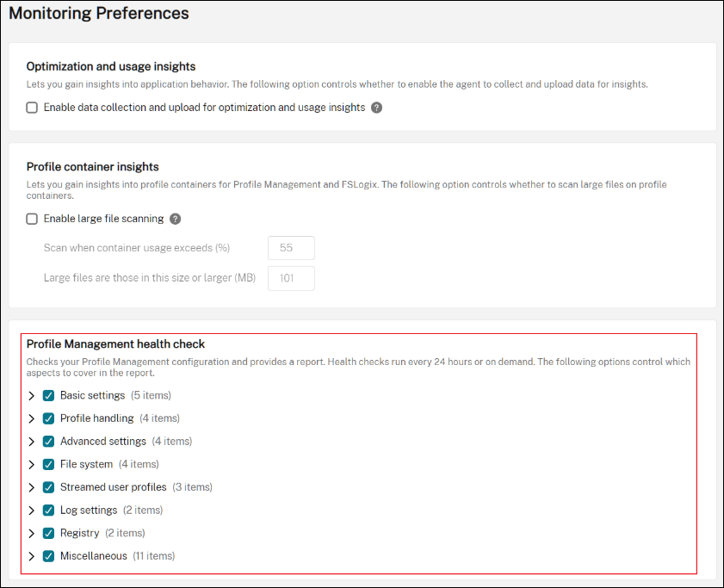Expand the Registry group

pos(31,533)
